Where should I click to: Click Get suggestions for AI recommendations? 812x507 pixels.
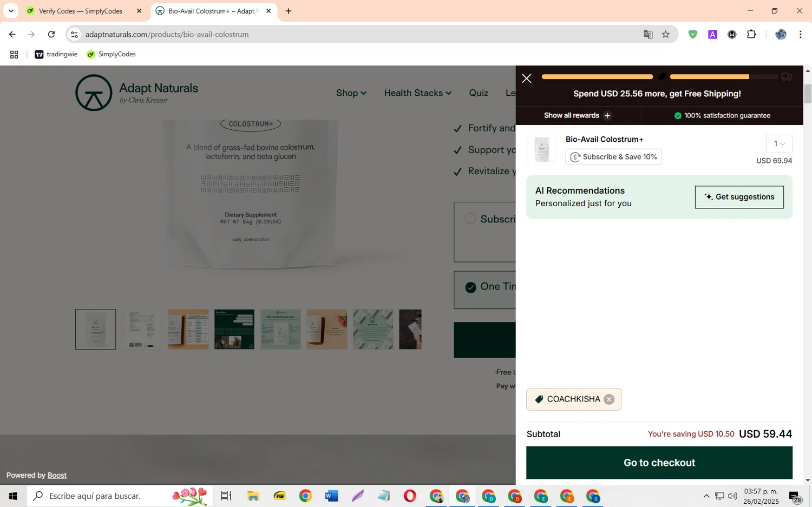pos(739,197)
